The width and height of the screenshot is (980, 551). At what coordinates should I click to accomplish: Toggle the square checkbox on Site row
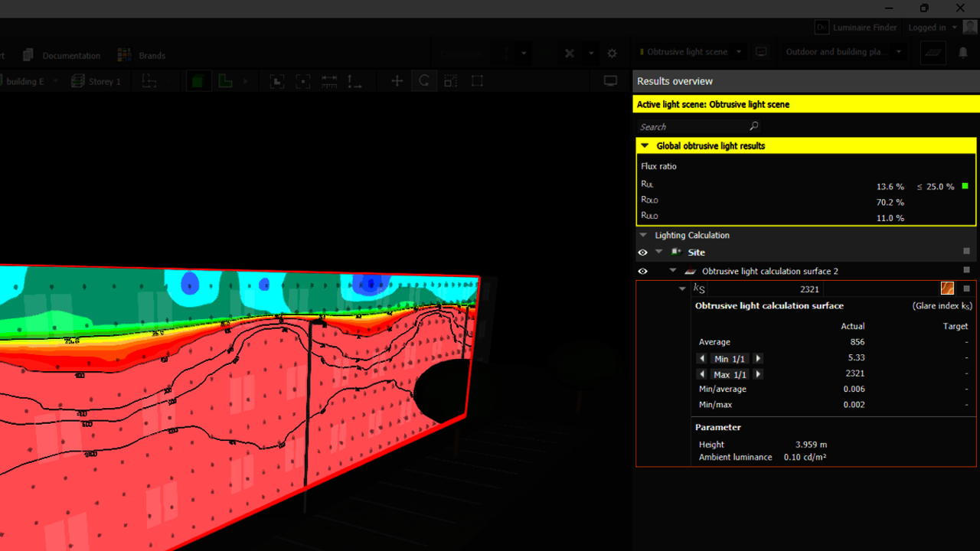966,252
